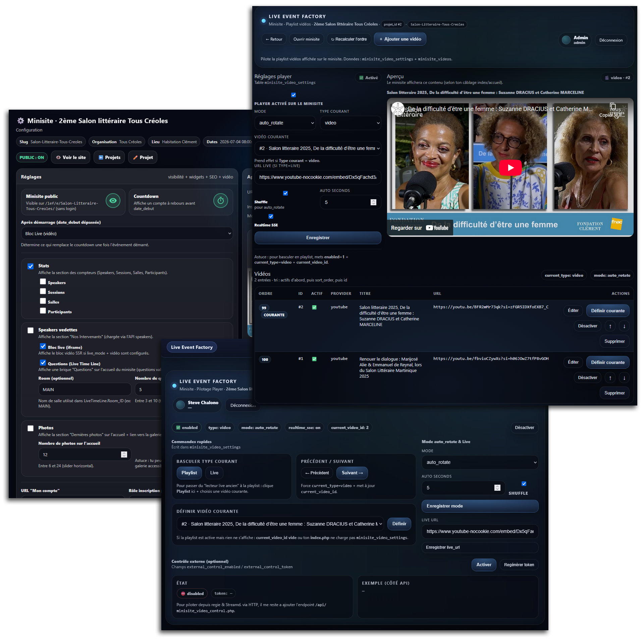Click the Countdown timer icon

coord(220,201)
